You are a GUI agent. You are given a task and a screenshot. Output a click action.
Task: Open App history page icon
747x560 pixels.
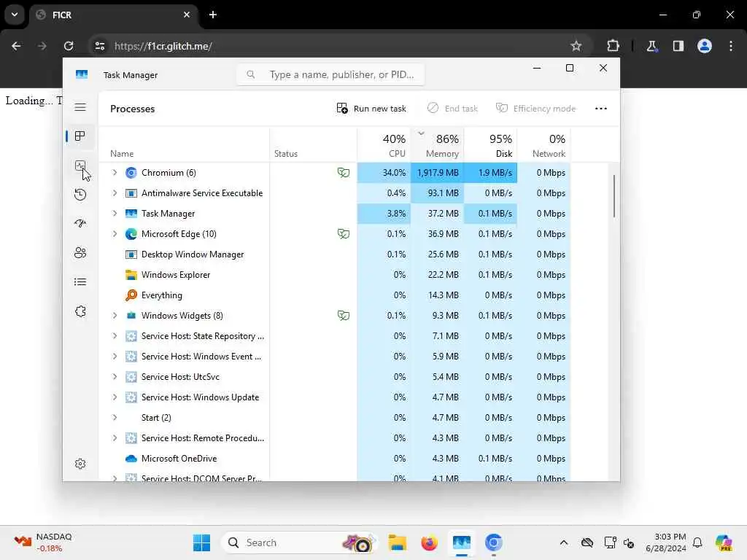tap(80, 194)
